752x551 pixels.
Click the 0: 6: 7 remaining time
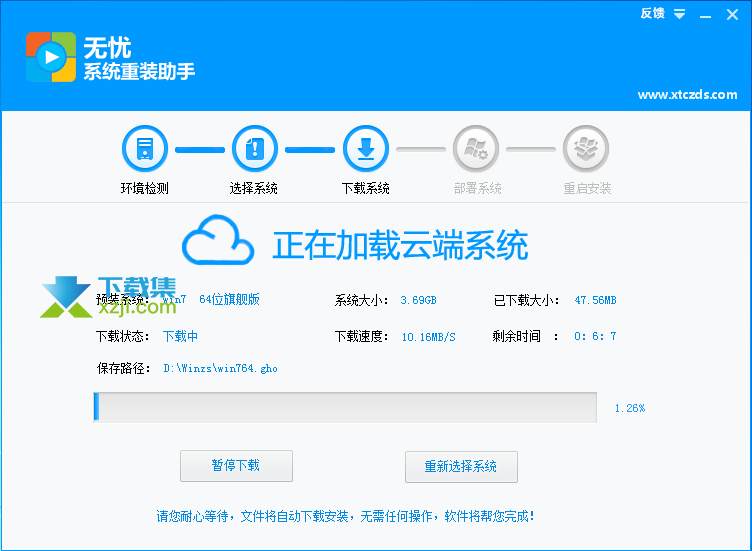point(595,336)
